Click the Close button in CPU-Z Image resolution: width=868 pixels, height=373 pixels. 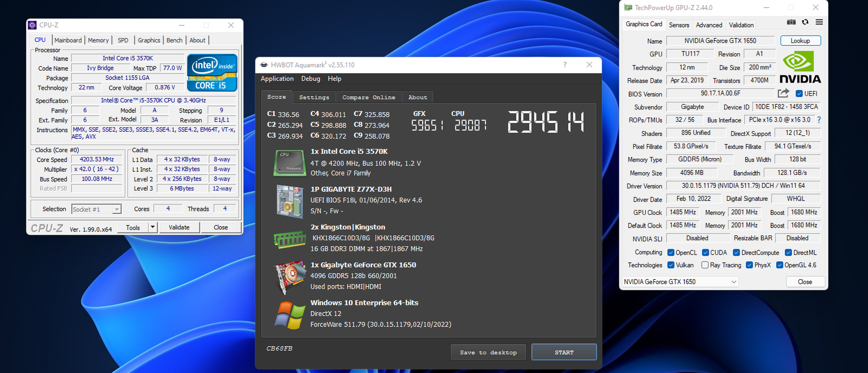(221, 227)
